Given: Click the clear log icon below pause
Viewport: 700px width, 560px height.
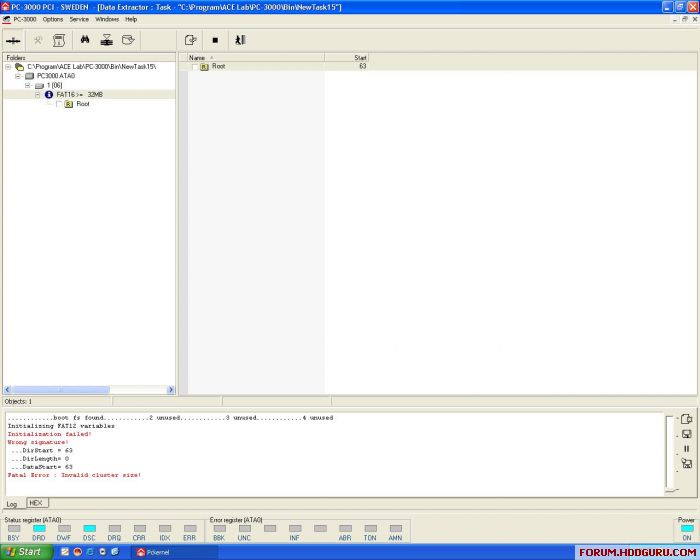Looking at the screenshot, I should click(687, 464).
